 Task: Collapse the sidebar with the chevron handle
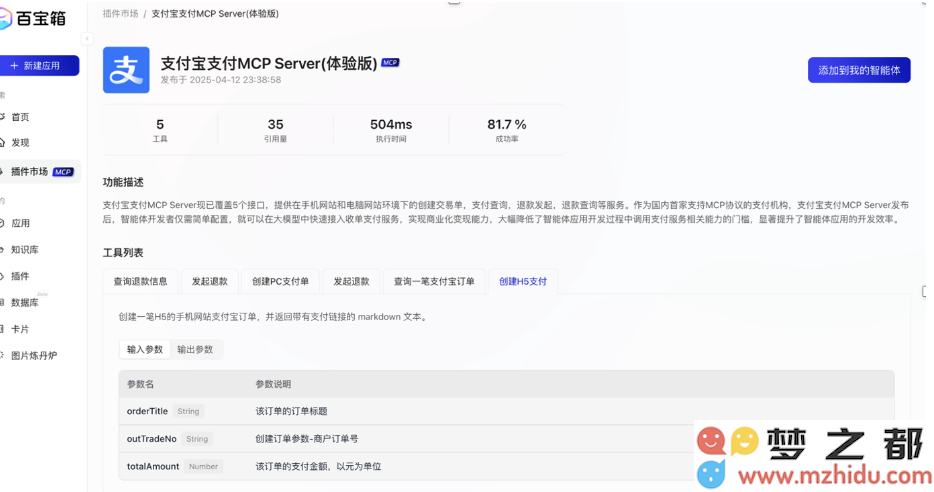point(87,39)
